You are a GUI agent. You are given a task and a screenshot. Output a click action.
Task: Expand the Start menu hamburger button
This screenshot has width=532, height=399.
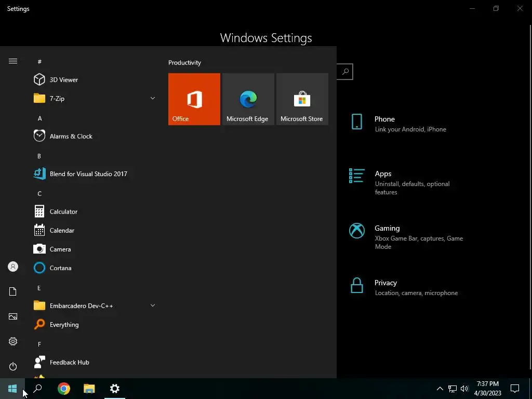(13, 61)
